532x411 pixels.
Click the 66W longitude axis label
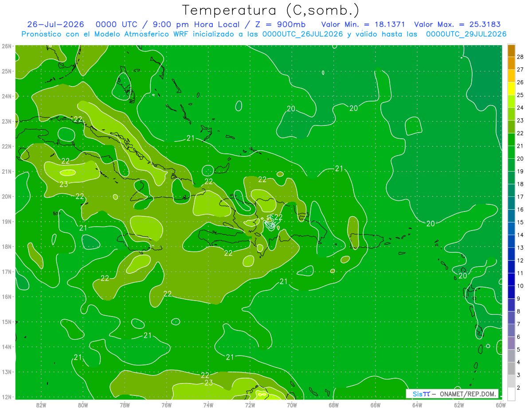pos(376,405)
